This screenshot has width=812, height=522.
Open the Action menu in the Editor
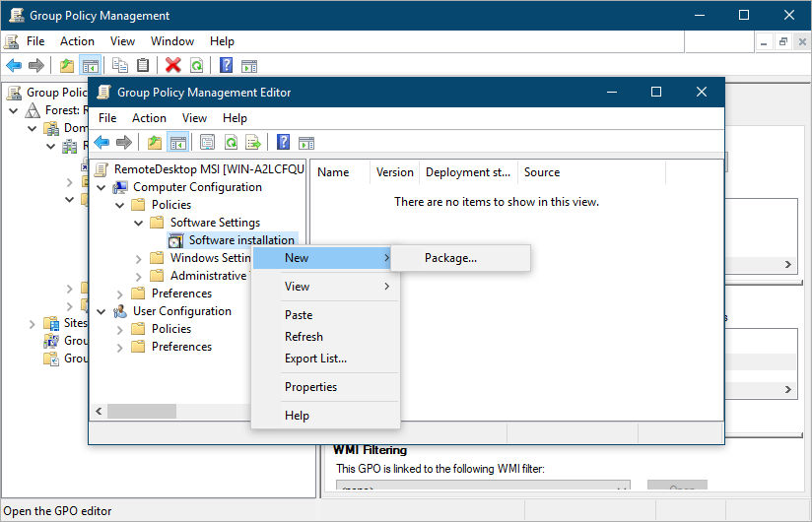pyautogui.click(x=149, y=117)
